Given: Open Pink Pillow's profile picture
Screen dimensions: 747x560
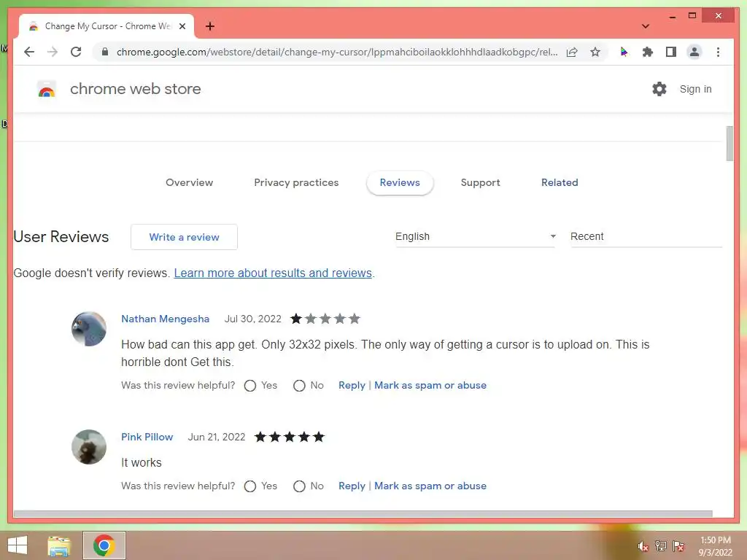Looking at the screenshot, I should point(89,447).
